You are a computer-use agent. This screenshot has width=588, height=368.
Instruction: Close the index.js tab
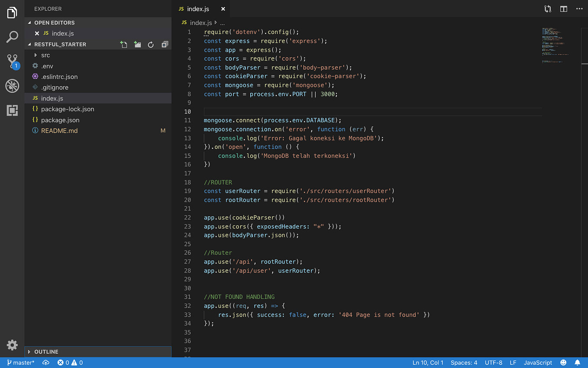point(223,9)
